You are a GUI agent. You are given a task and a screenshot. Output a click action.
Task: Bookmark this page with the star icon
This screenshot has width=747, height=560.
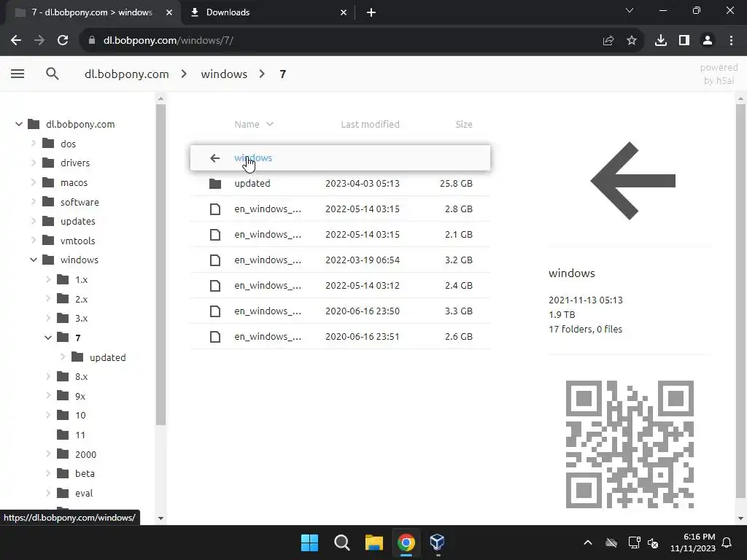click(632, 41)
